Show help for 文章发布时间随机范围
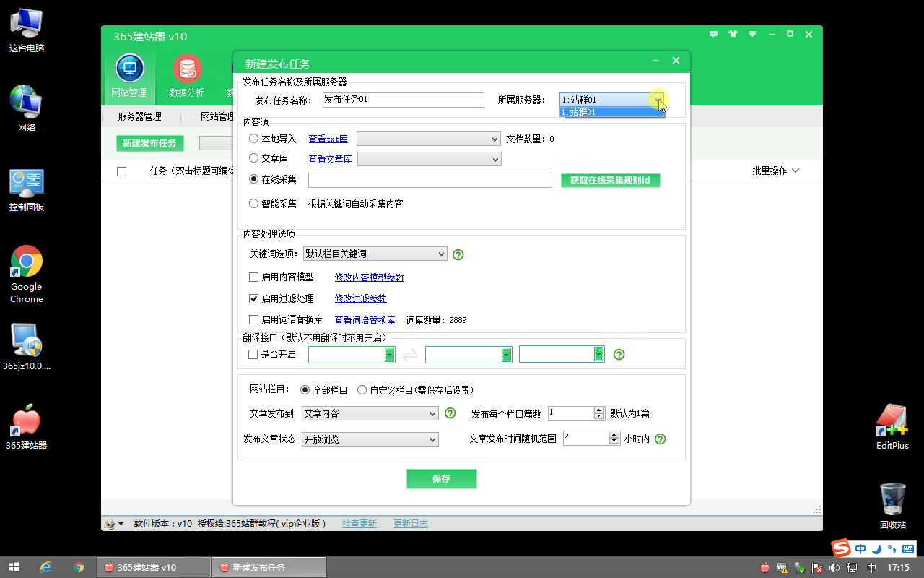Viewport: 924px width, 578px height. pyautogui.click(x=660, y=439)
